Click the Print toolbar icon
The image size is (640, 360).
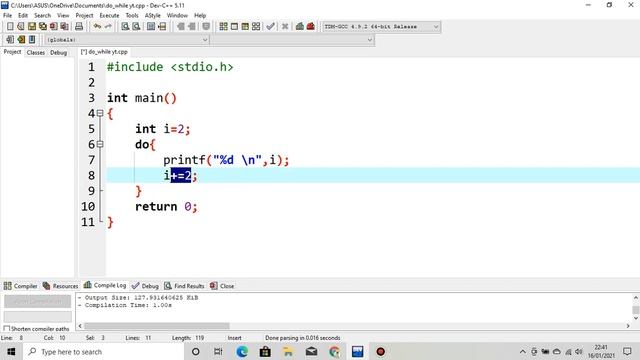click(x=79, y=27)
